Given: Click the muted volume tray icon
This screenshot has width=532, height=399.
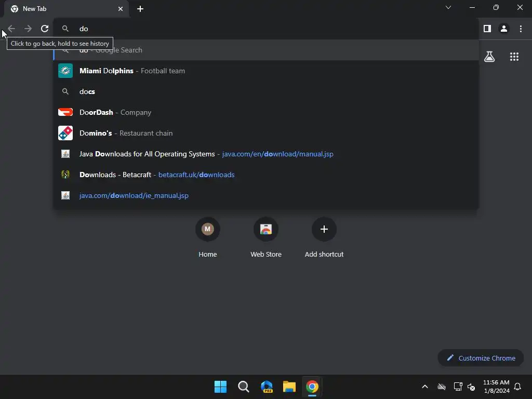Looking at the screenshot, I should coord(471,387).
